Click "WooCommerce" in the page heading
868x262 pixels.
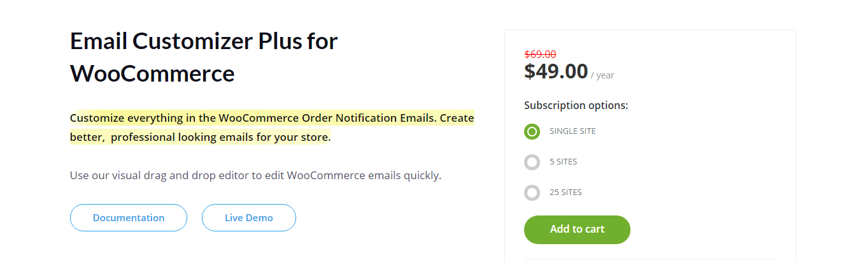152,74
